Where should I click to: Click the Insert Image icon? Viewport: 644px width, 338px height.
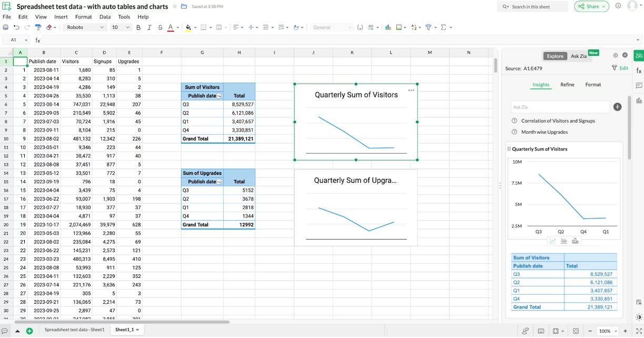(x=399, y=27)
